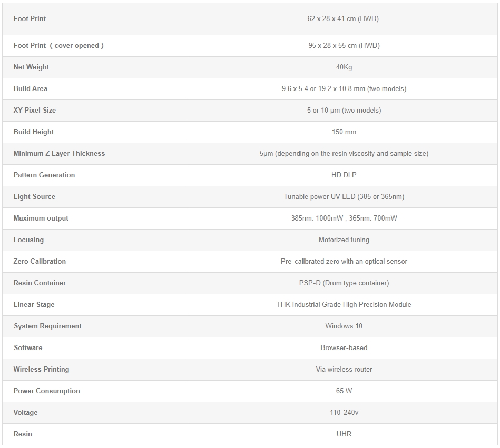Click the Resin UHR value cell
This screenshot has width=500, height=448.
344,434
